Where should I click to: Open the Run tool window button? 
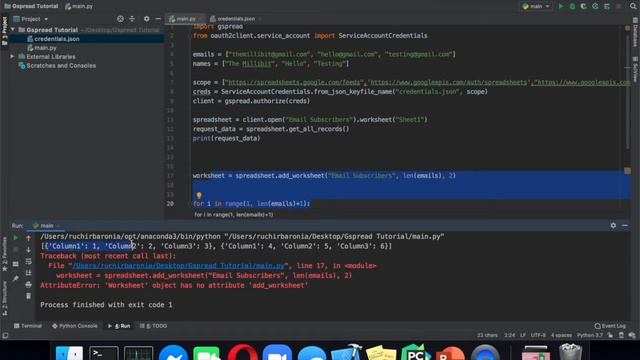click(x=119, y=326)
